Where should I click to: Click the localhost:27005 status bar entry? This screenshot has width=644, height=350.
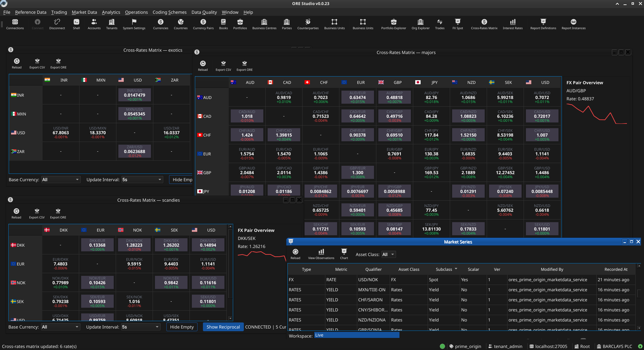pos(548,346)
